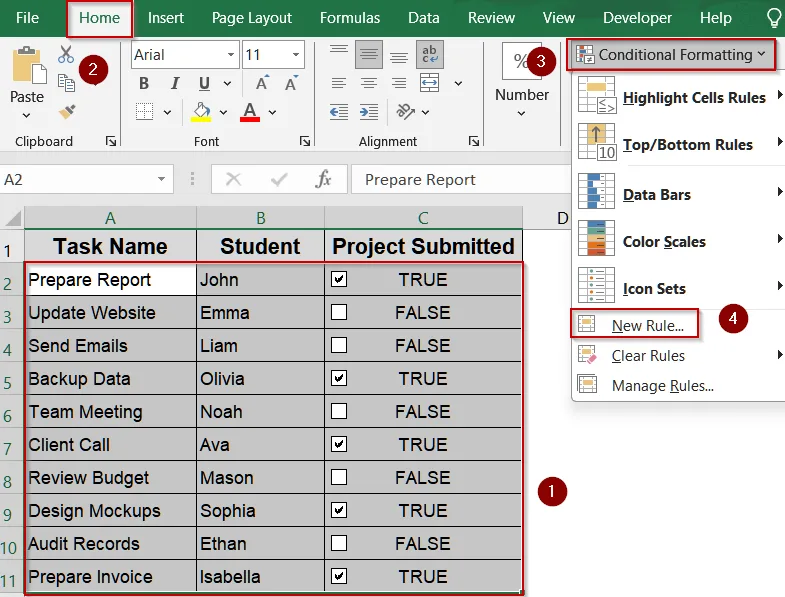This screenshot has height=597, width=785.
Task: Open the Underline style dropdown arrow
Action: point(227,83)
